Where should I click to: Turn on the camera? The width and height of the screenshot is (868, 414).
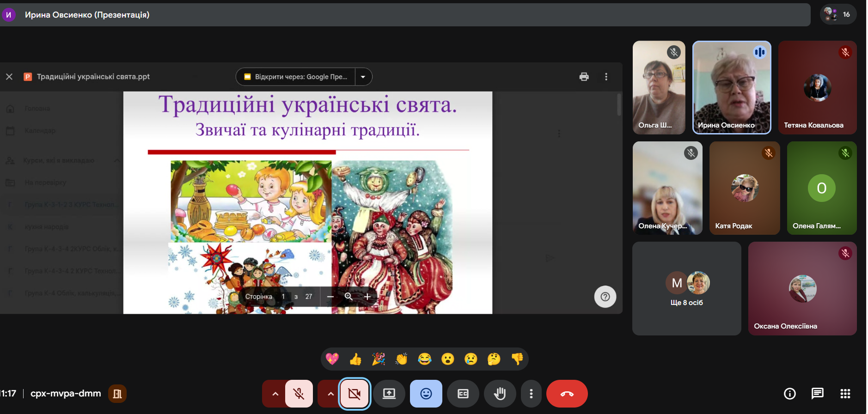click(x=355, y=394)
